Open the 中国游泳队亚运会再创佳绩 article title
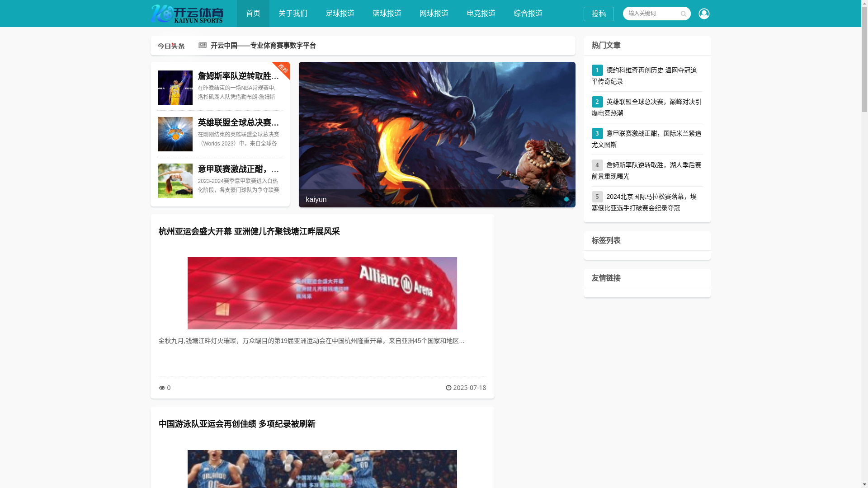The height and width of the screenshot is (488, 868). pos(237,424)
